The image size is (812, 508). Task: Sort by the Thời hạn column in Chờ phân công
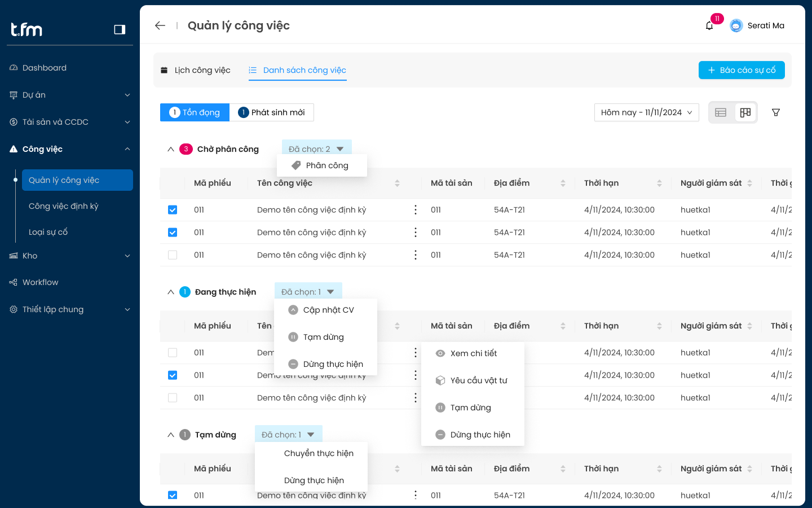(659, 183)
